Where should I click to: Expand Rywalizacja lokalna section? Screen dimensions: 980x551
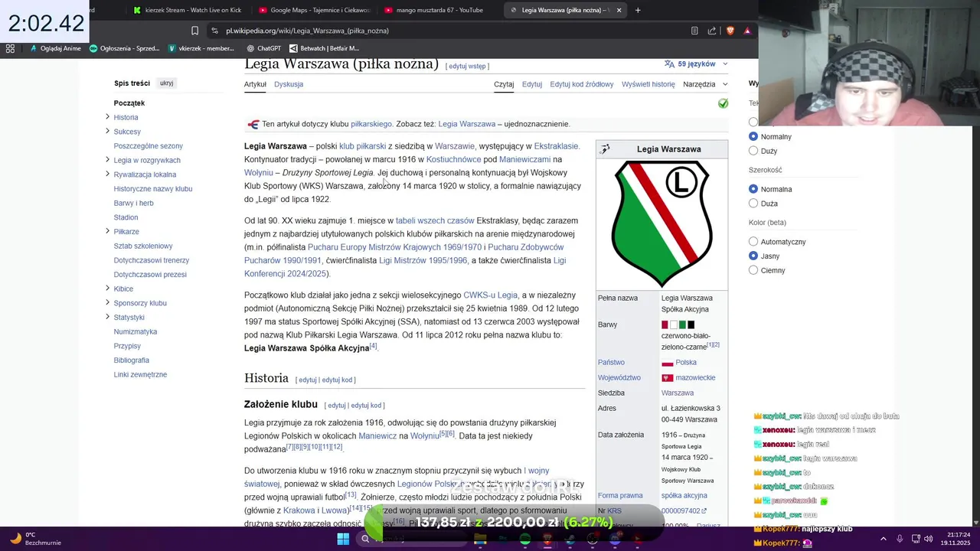[107, 174]
